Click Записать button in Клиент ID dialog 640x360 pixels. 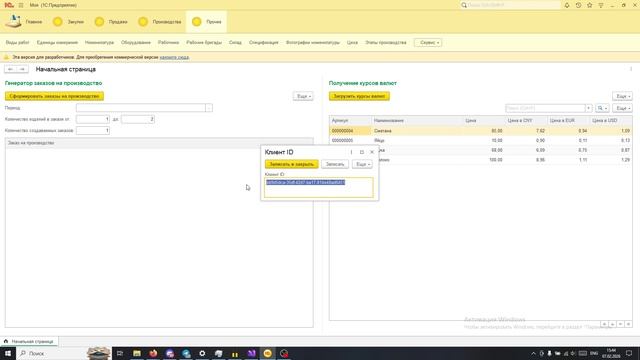[x=335, y=164]
